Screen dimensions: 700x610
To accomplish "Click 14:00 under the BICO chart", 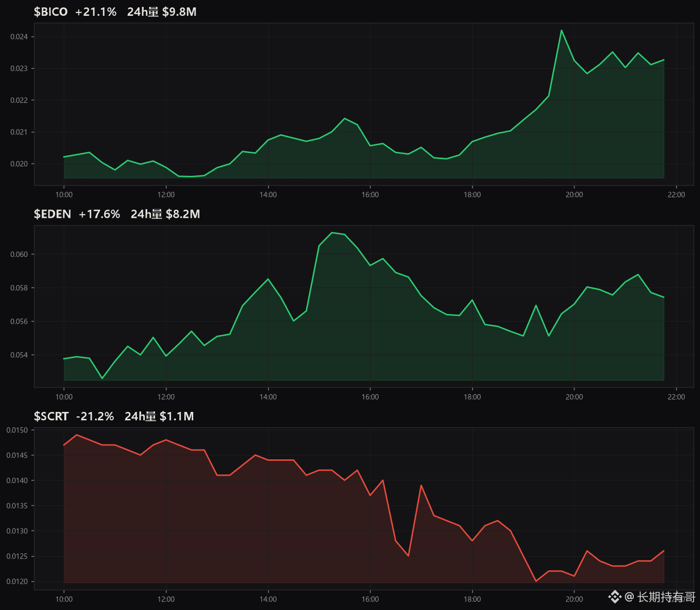I will click(x=268, y=195).
